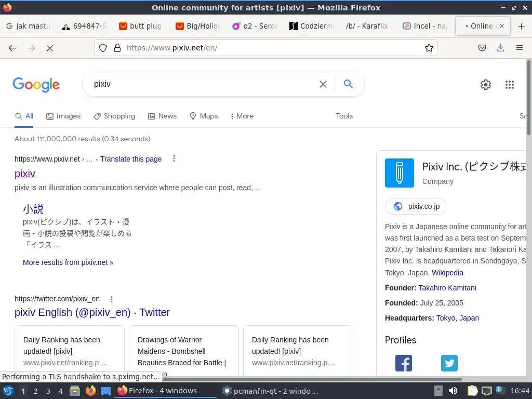This screenshot has width=532, height=399.
Task: Open the Firefox hamburger menu
Action: (x=519, y=48)
